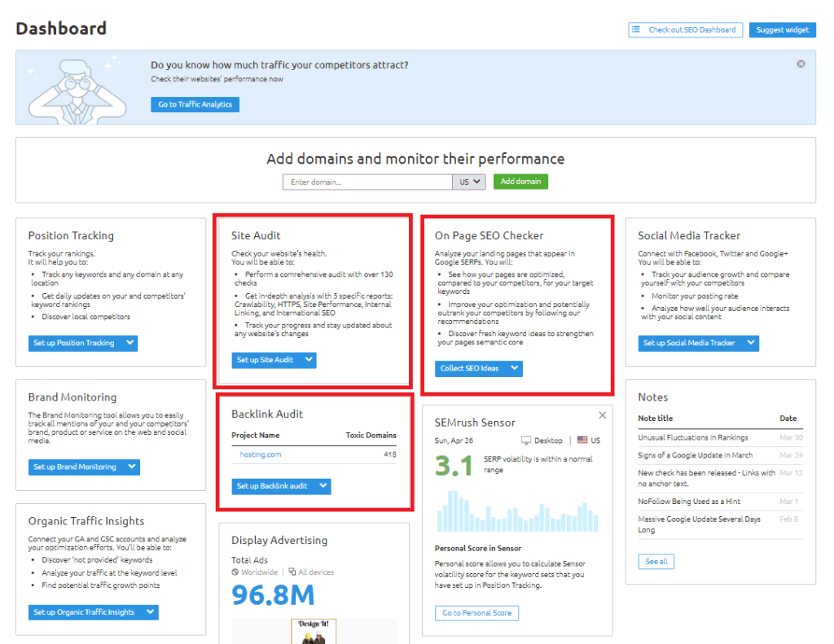The image size is (834, 644).
Task: Click Set up Site Audit
Action: (x=266, y=360)
